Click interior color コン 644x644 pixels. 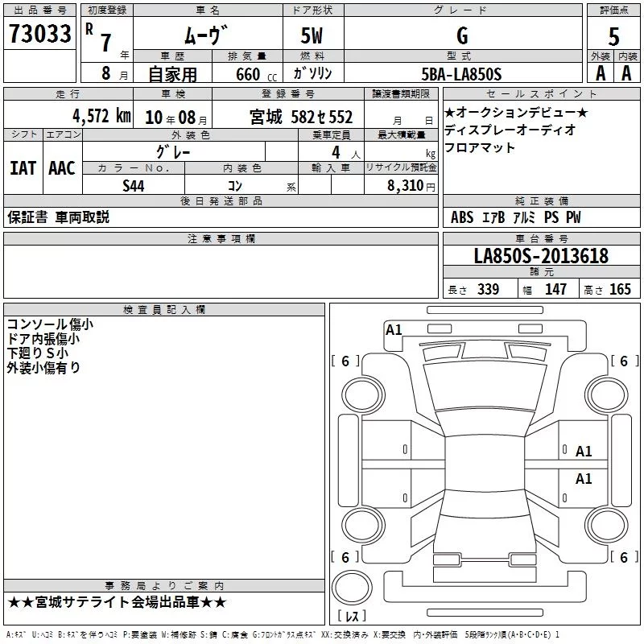coord(235,186)
